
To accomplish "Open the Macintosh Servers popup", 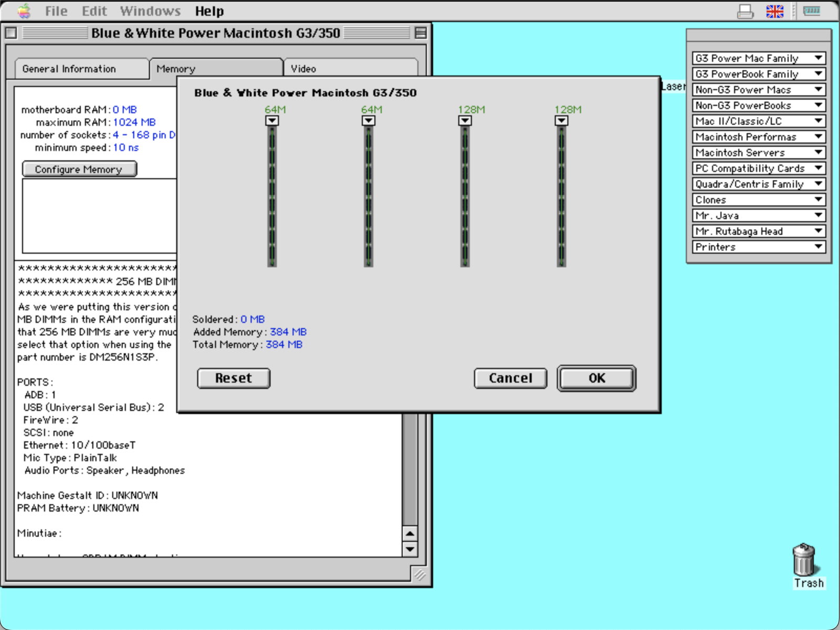I will (759, 153).
